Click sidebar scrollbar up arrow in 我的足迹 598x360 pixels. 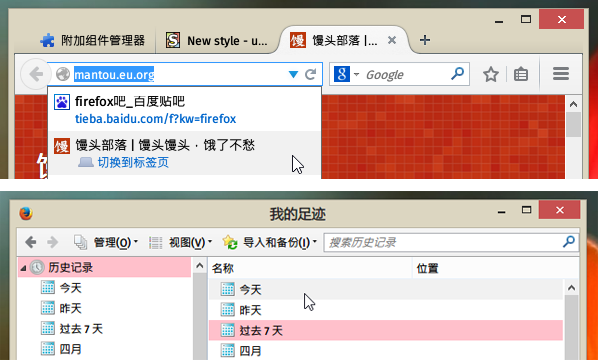tap(199, 266)
